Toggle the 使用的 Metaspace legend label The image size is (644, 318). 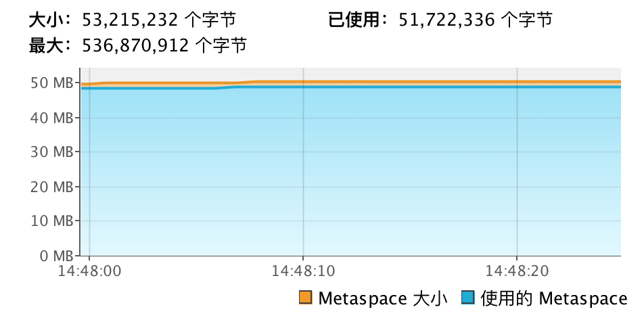[x=553, y=298]
